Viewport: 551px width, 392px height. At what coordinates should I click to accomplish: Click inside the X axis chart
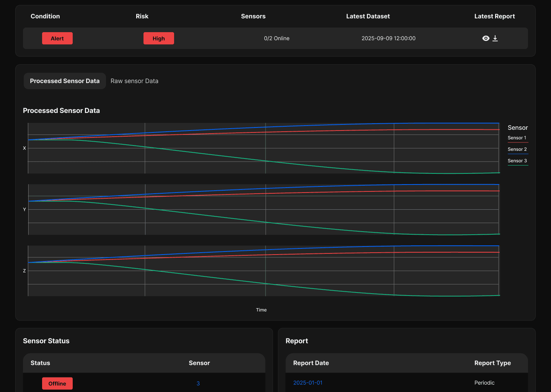pos(264,148)
